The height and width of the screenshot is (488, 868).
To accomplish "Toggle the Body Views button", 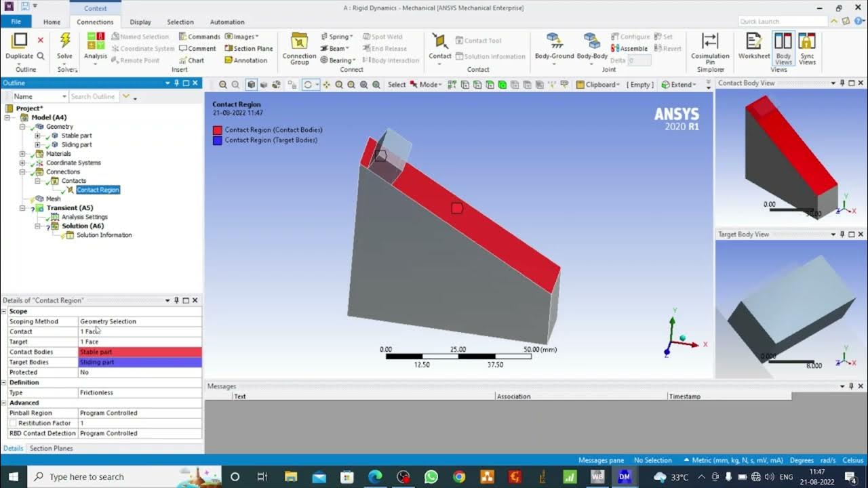I will point(783,48).
